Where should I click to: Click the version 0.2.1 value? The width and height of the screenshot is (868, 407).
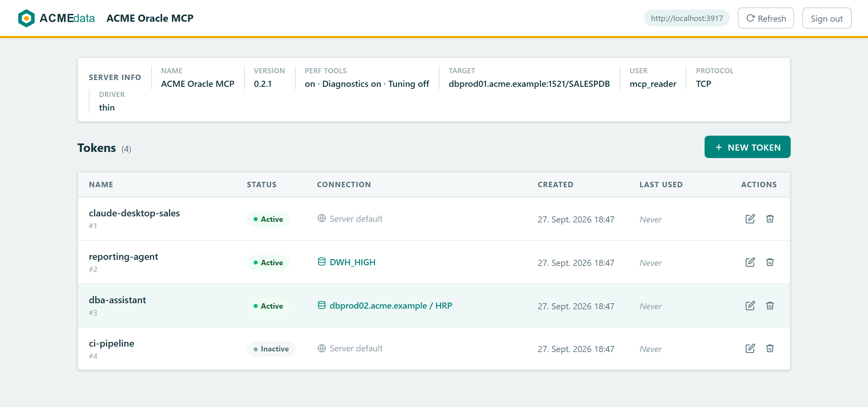263,84
